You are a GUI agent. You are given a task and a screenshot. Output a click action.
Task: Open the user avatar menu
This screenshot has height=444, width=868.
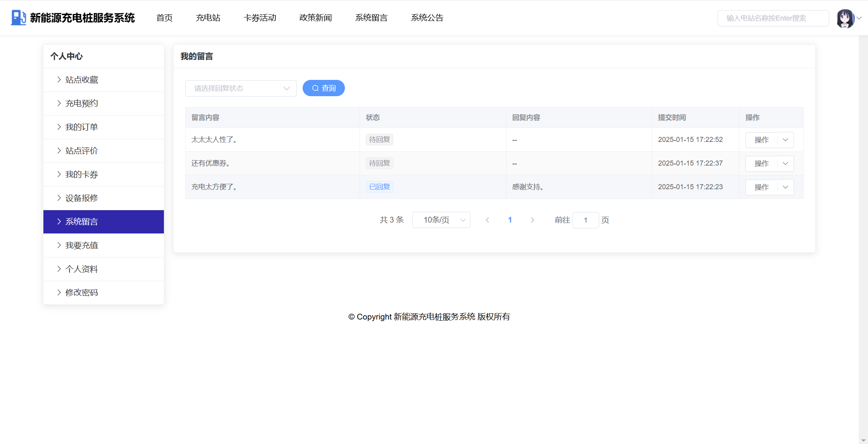tap(845, 18)
